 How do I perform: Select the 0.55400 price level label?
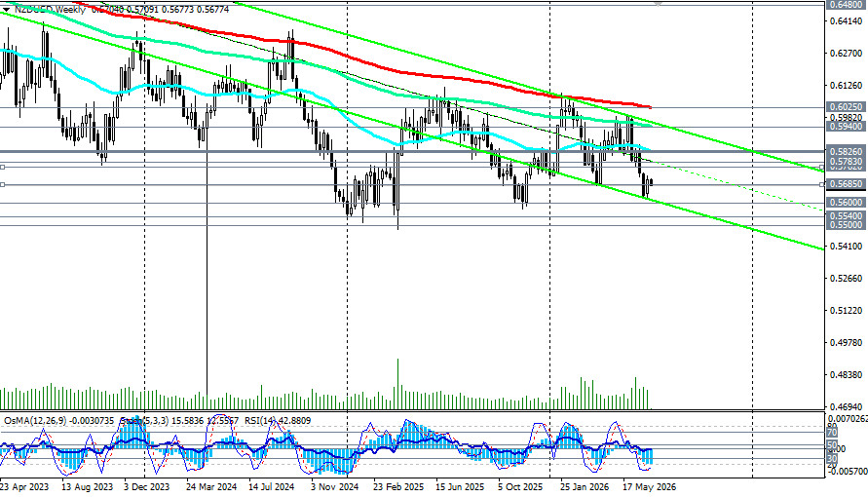tap(846, 215)
